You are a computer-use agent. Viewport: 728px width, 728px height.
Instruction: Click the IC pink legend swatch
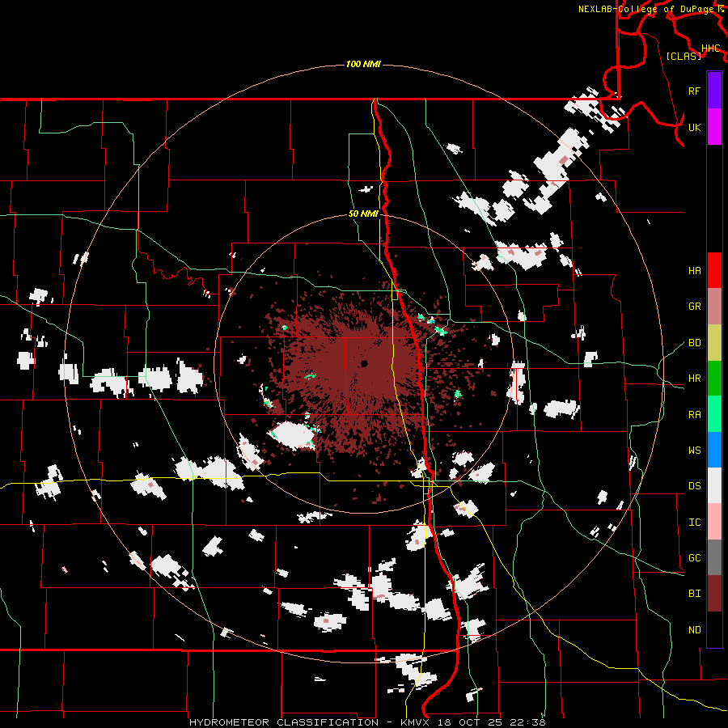[714, 522]
